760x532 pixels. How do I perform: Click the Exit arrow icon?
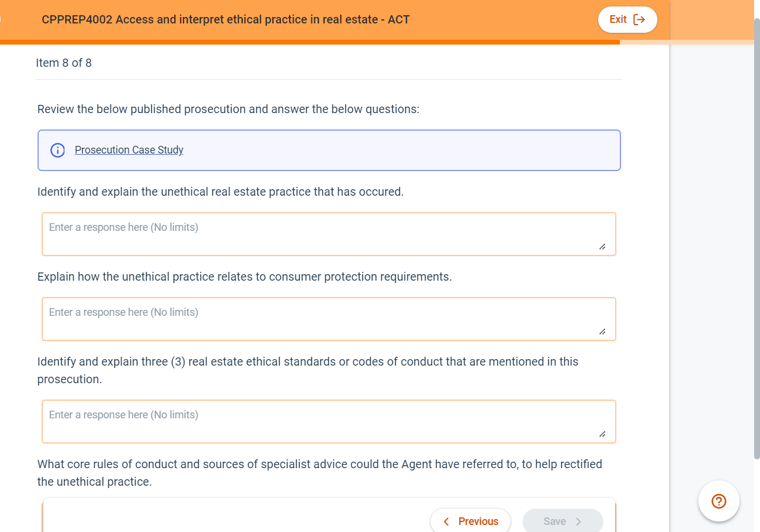pyautogui.click(x=639, y=19)
